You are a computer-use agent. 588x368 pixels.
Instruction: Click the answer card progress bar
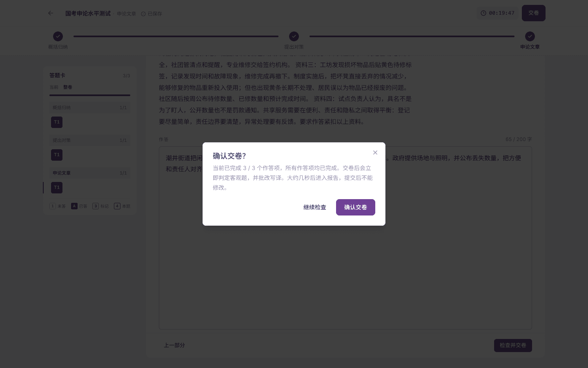click(90, 95)
